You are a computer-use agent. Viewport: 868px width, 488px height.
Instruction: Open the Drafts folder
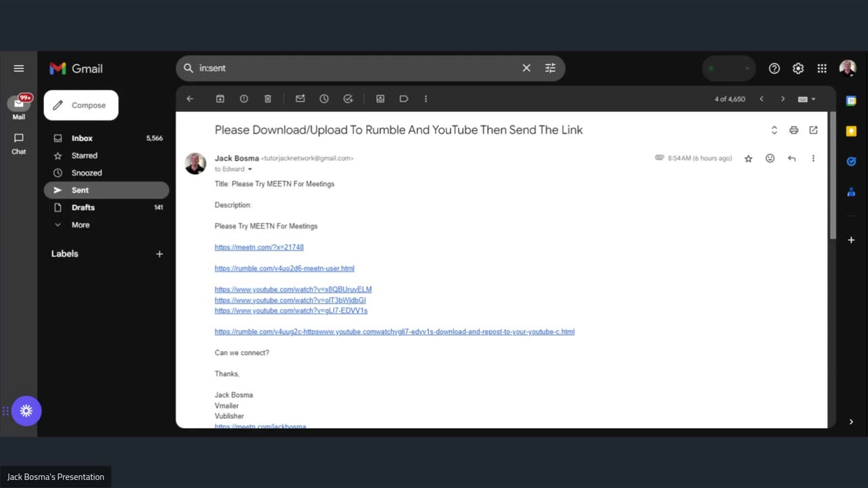point(106,207)
